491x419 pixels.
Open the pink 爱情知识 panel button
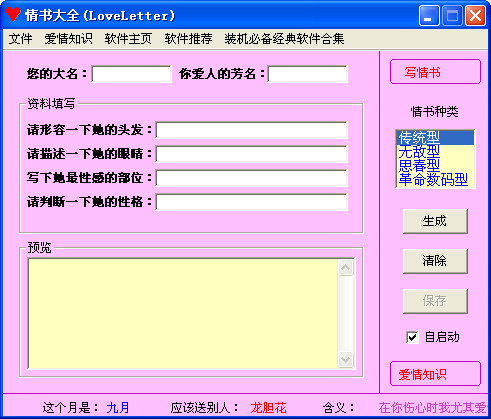tap(435, 374)
